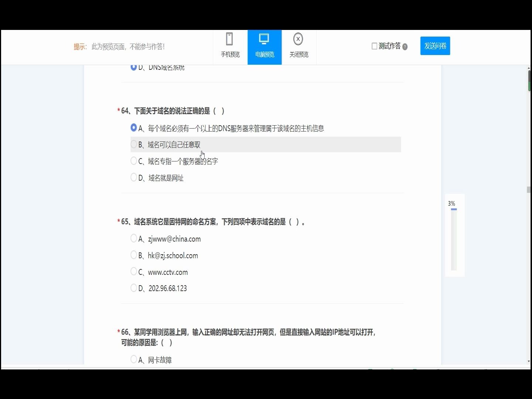Click the scrollbar up arrow
This screenshot has width=532, height=399.
[529, 68]
